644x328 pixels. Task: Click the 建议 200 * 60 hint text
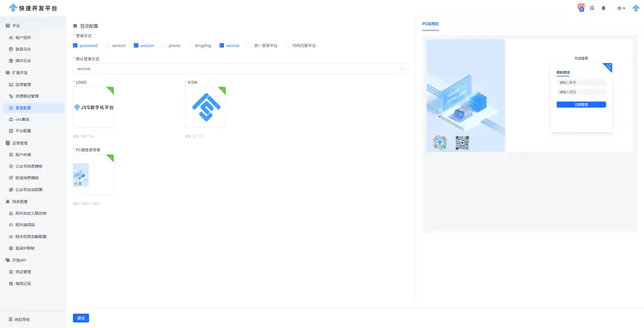pos(83,136)
